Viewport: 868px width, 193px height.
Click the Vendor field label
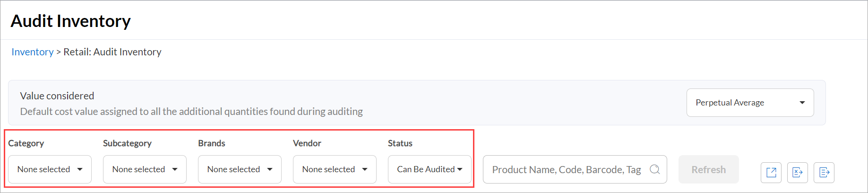tap(307, 143)
